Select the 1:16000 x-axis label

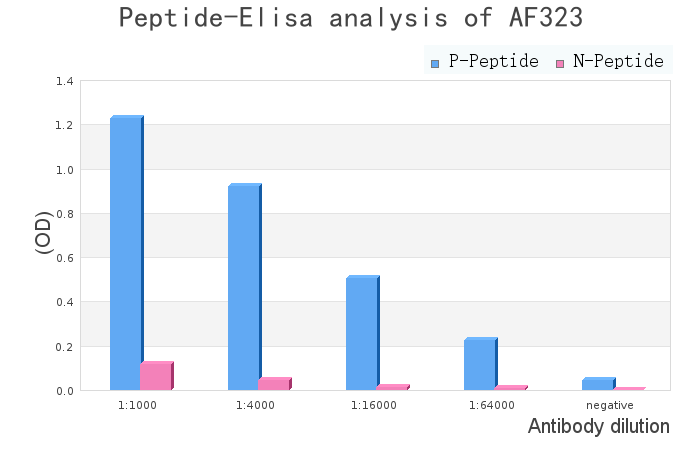373,405
